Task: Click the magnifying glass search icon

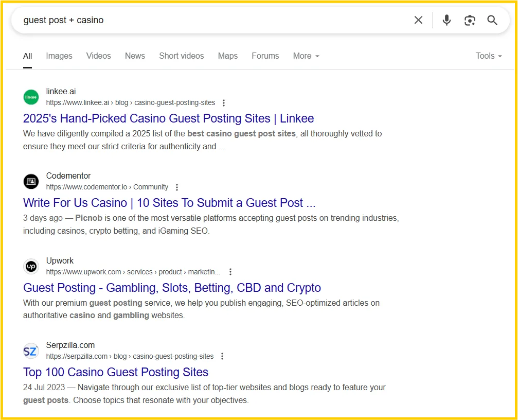Action: (492, 20)
